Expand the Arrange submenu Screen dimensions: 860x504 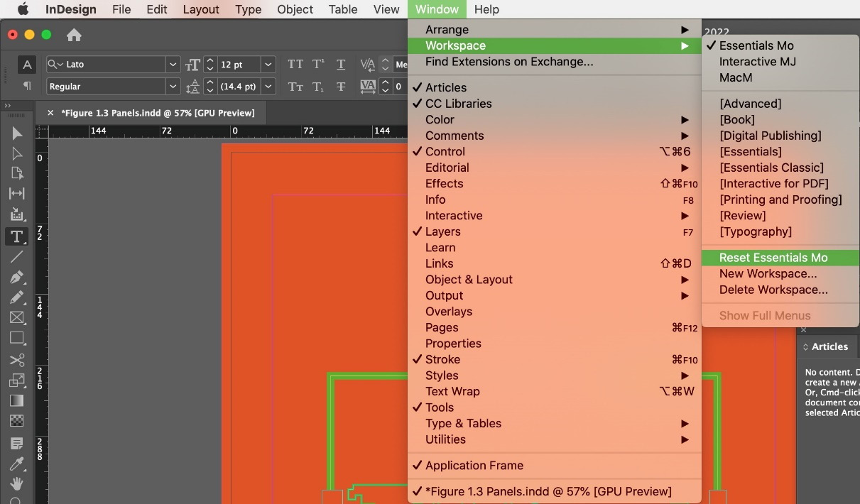coord(555,30)
